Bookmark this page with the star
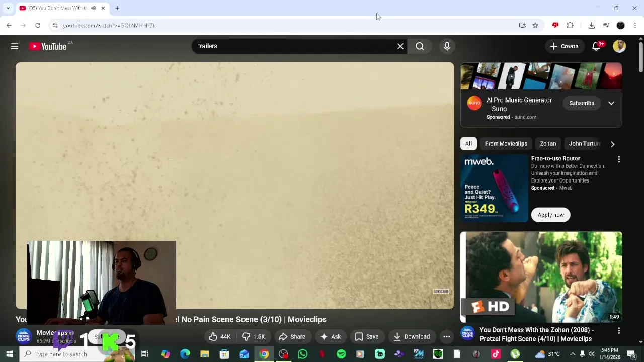 [x=535, y=25]
